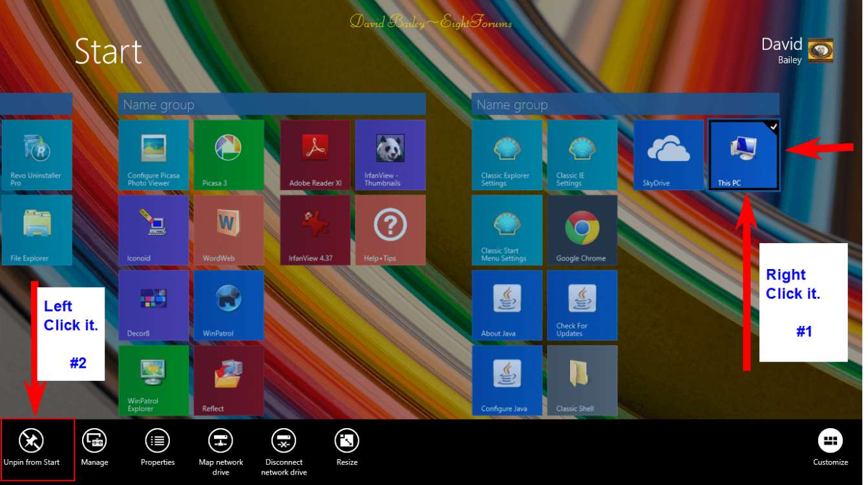868x485 pixels.
Task: Open the File Explorer tile
Action: [37, 230]
